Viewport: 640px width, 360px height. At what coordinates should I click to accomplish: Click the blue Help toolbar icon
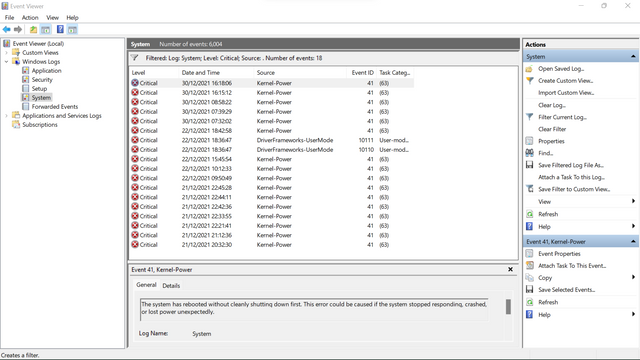tap(60, 29)
